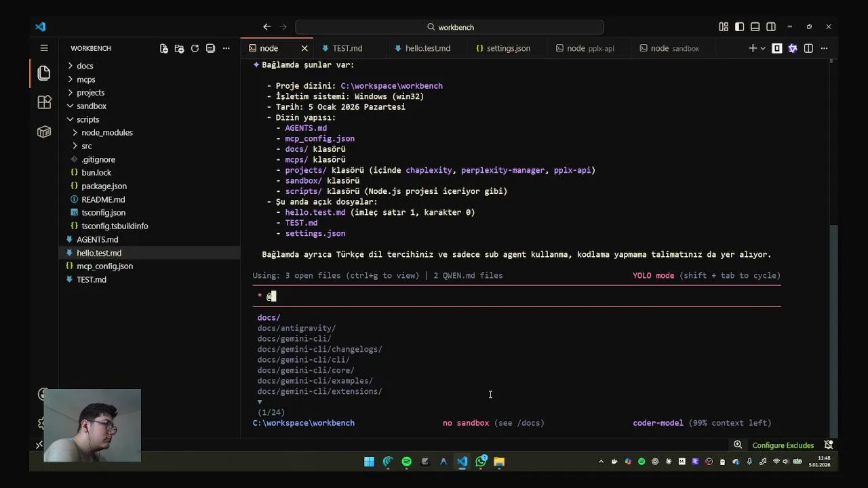
Task: Toggle secondary side bar visibility
Action: [771, 27]
